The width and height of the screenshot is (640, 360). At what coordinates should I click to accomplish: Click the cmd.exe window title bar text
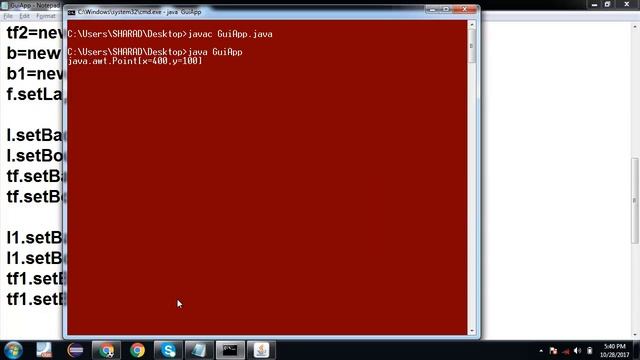coord(140,12)
